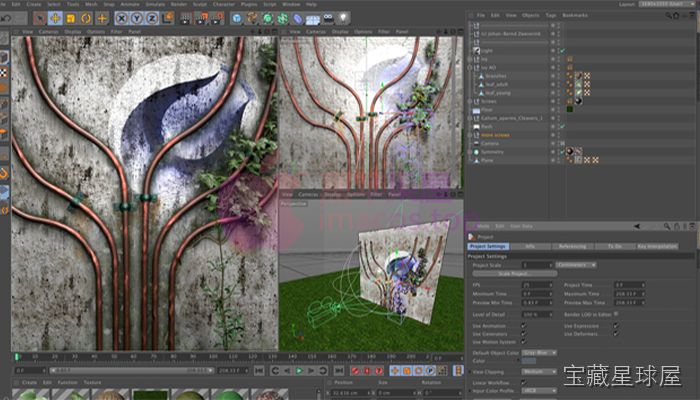Collapse the Ivy AO group
The image size is (700, 400).
(x=471, y=67)
